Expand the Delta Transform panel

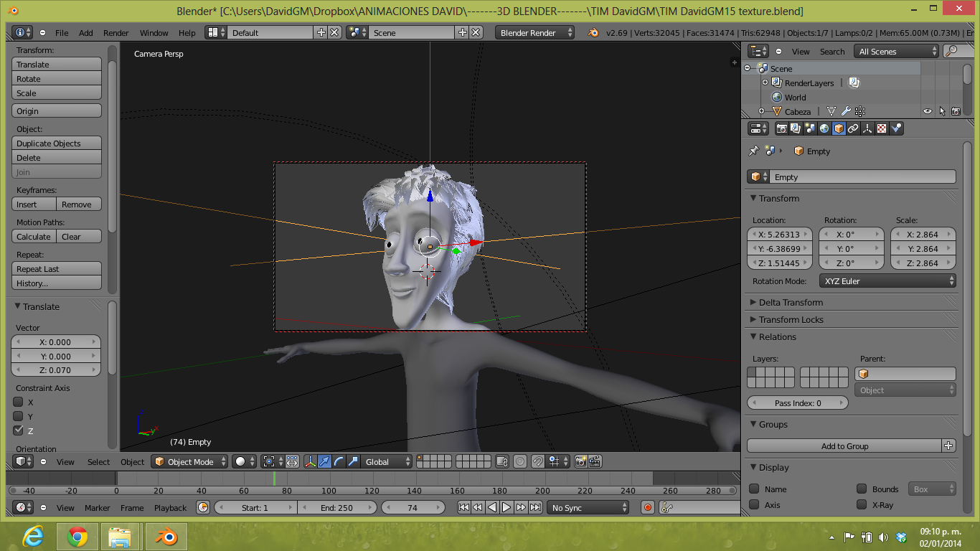point(791,302)
